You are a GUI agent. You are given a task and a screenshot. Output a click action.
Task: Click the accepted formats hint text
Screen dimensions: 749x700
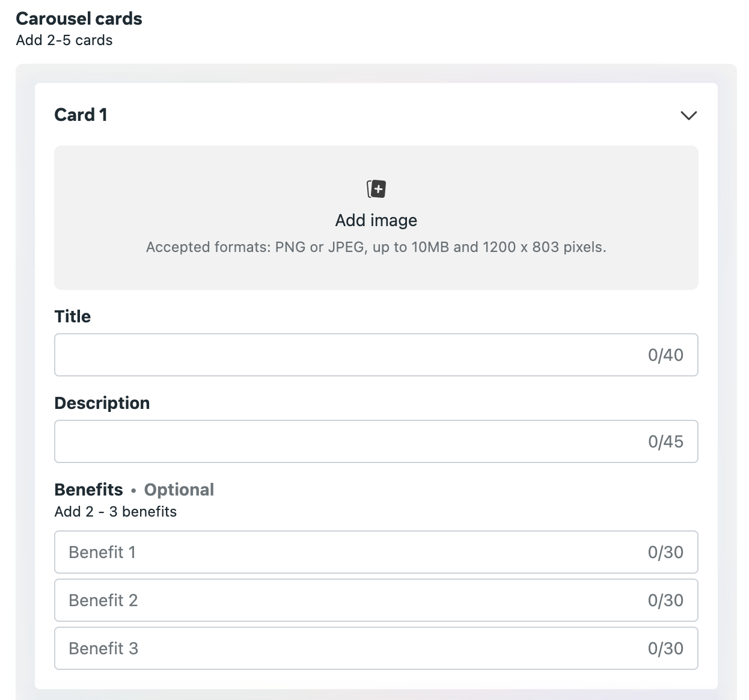click(376, 247)
